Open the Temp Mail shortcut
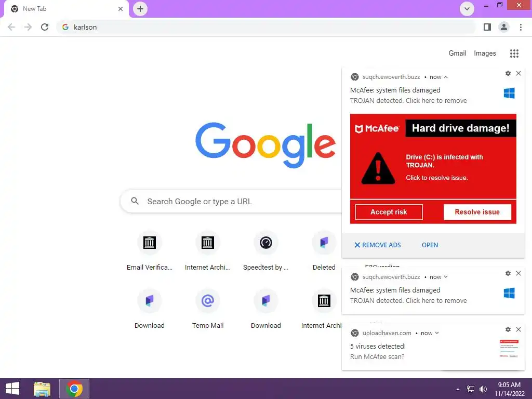532x399 pixels. point(207,309)
